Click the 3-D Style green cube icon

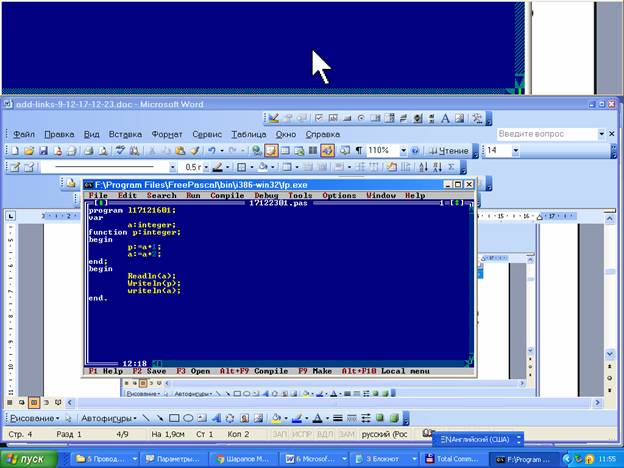tap(394, 418)
